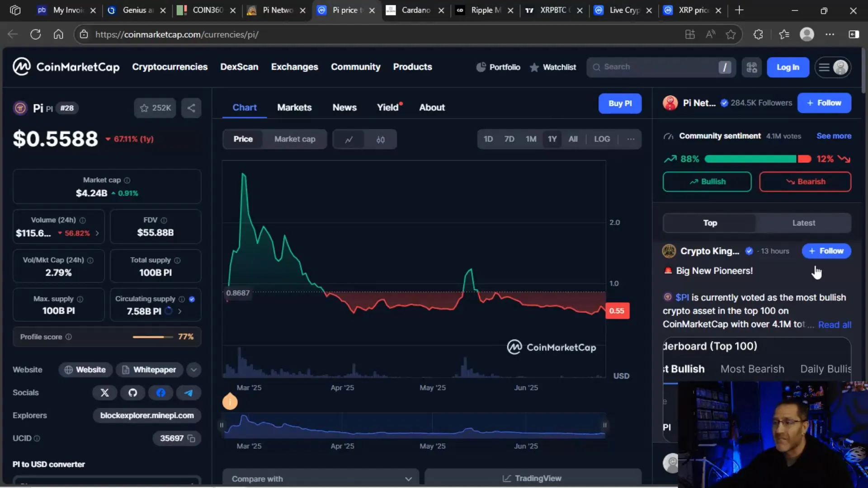Open the hamburger profile menu
Image resolution: width=868 pixels, height=488 pixels.
[x=833, y=67]
